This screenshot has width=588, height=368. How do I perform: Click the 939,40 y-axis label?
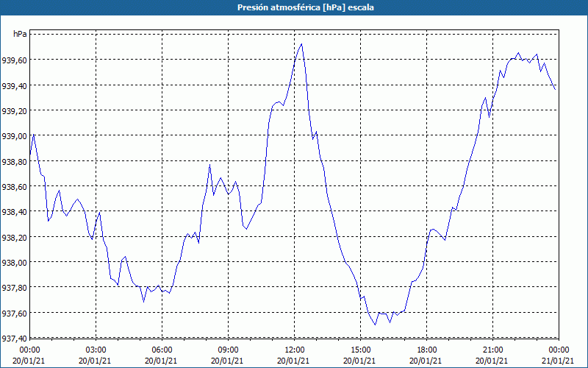pos(14,85)
